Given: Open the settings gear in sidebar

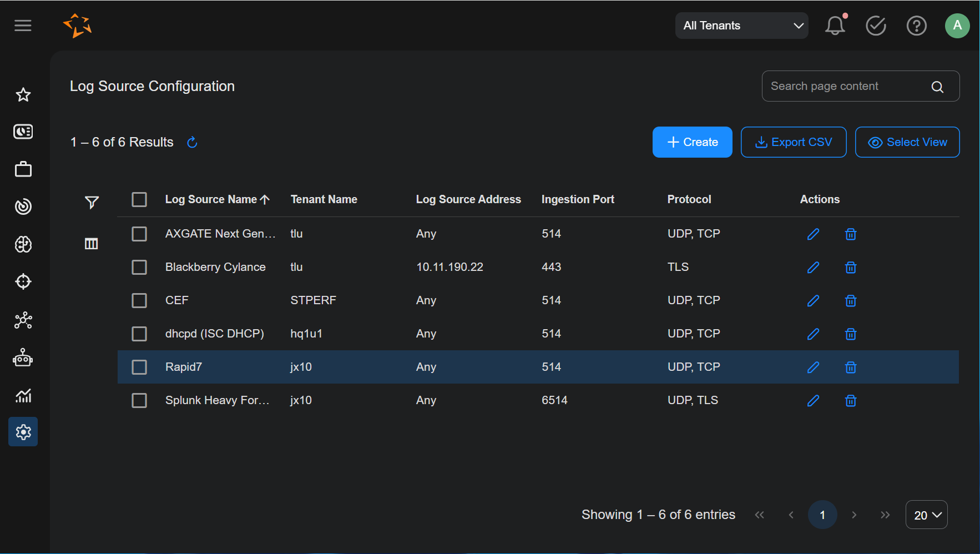Looking at the screenshot, I should (23, 432).
